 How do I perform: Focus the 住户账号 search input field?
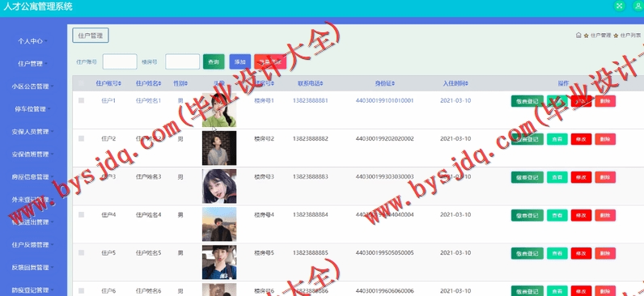[120, 61]
